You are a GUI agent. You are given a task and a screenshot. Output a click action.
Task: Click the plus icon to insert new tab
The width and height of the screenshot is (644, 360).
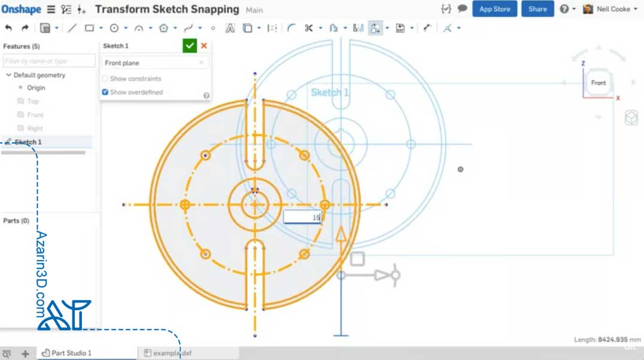[25, 353]
